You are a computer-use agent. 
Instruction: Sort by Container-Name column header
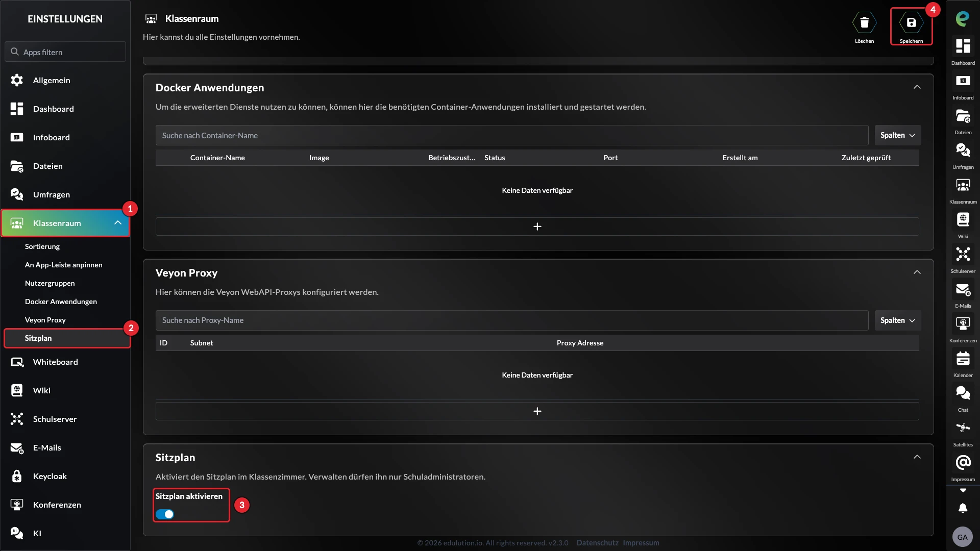click(217, 158)
